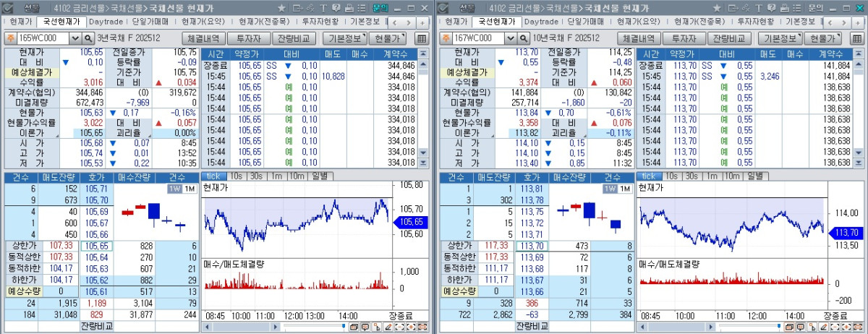Select tick chart interval in left window
The width and height of the screenshot is (868, 334).
click(x=213, y=176)
